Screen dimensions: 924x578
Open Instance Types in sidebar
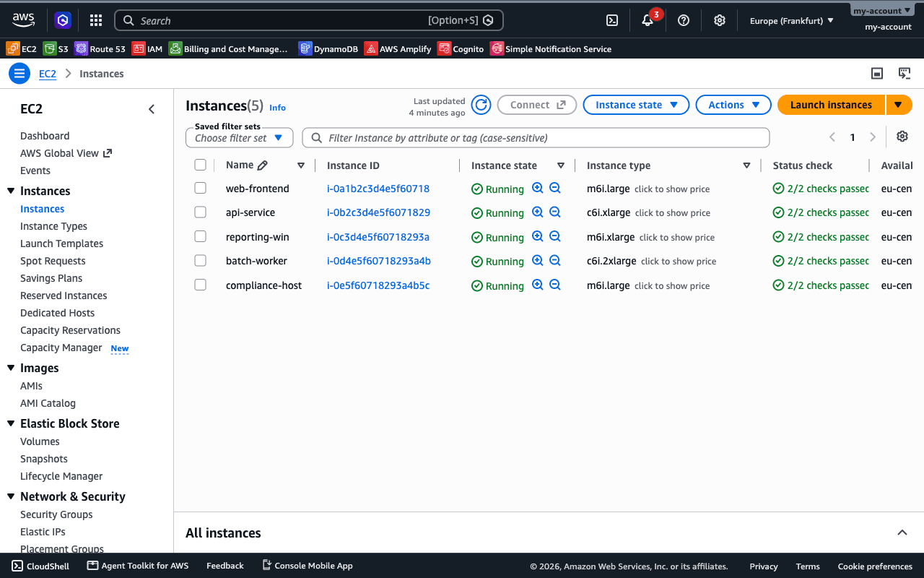click(53, 226)
